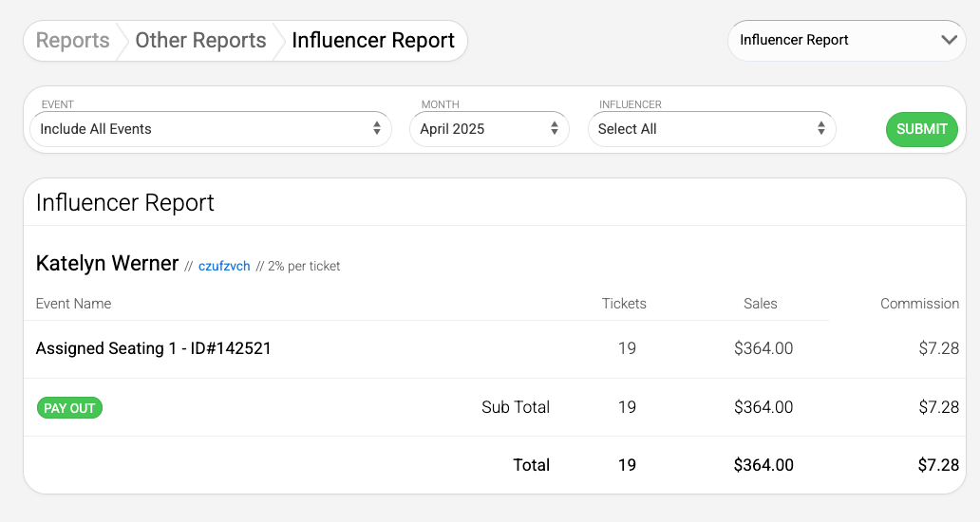
Task: Open the Influencer Report selector chevron
Action: click(949, 40)
